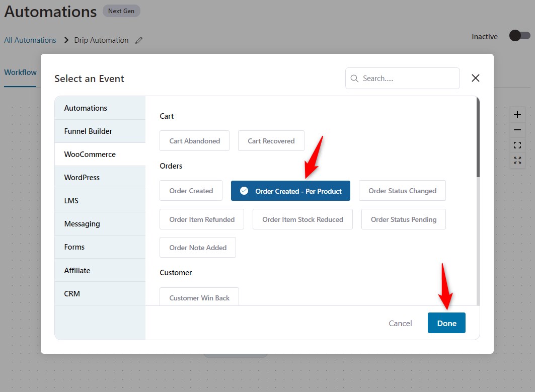Click the Next Gen badge

pos(121,11)
